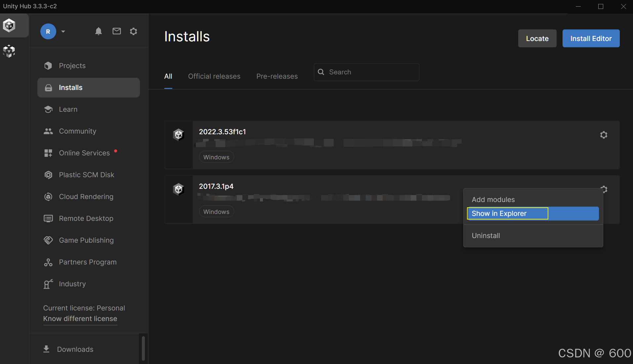Open notifications bell
The width and height of the screenshot is (633, 364).
tap(99, 31)
